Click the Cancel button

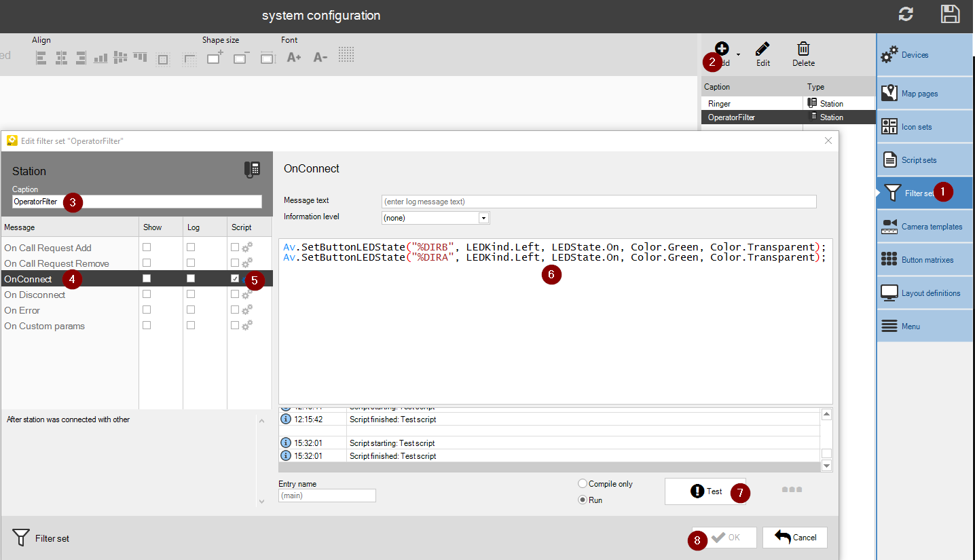point(794,538)
